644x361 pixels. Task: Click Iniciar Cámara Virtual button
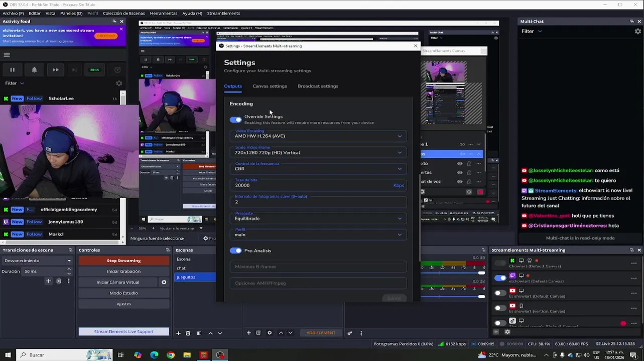coord(118,282)
